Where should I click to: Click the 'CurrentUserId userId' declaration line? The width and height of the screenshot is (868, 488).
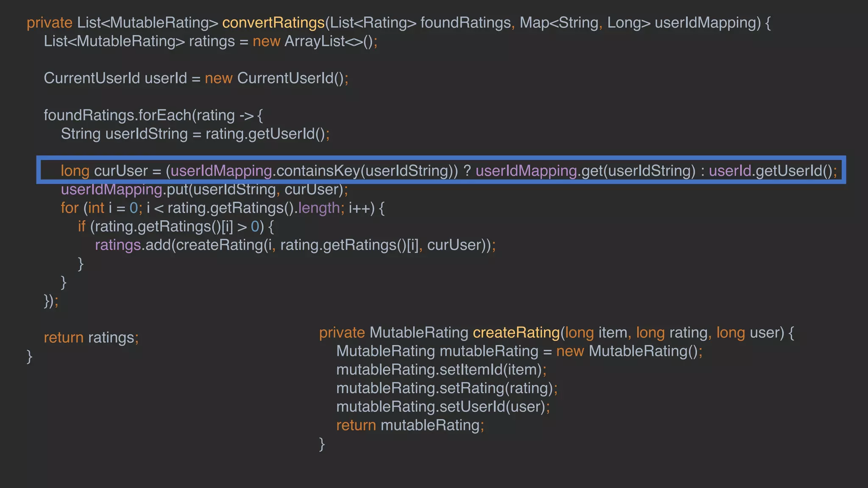(x=196, y=78)
